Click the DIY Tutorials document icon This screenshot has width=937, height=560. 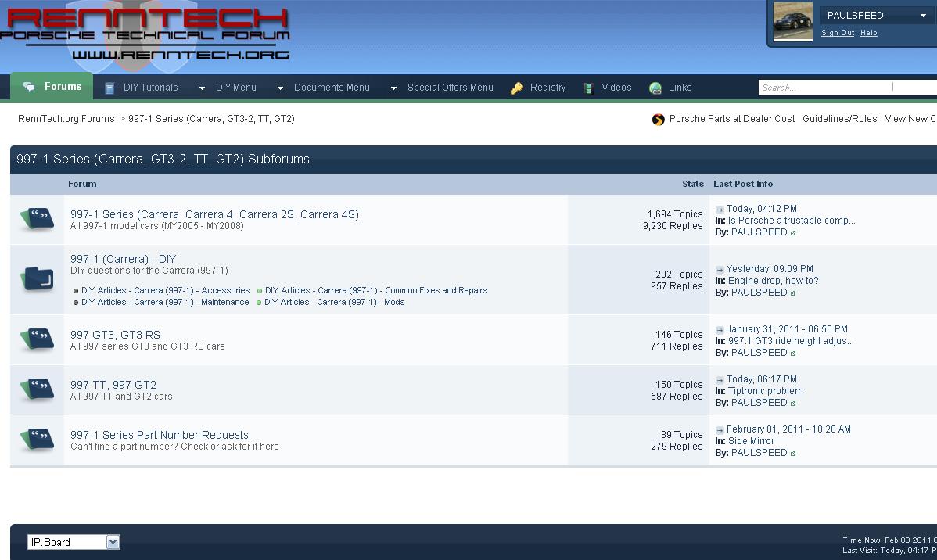click(x=109, y=88)
